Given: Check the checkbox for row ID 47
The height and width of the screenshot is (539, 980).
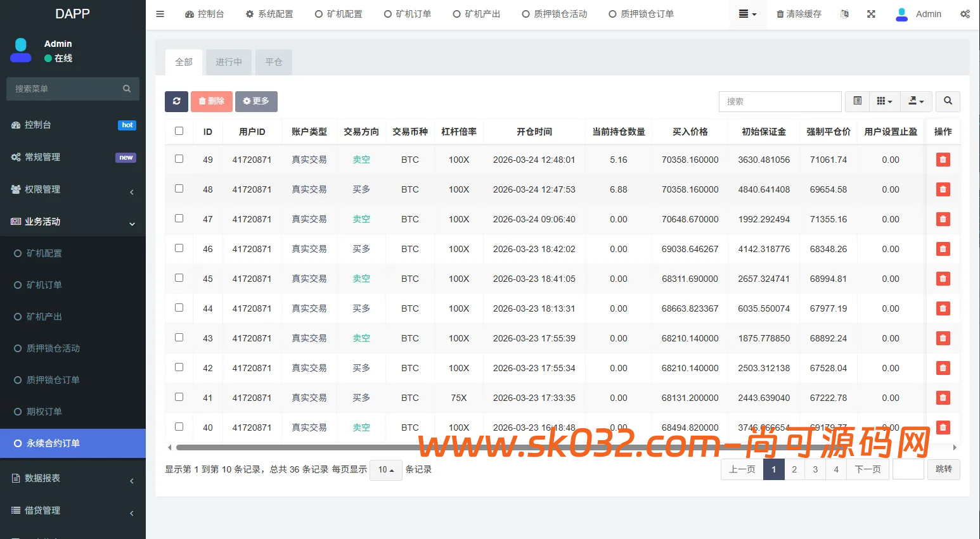Looking at the screenshot, I should (x=179, y=218).
